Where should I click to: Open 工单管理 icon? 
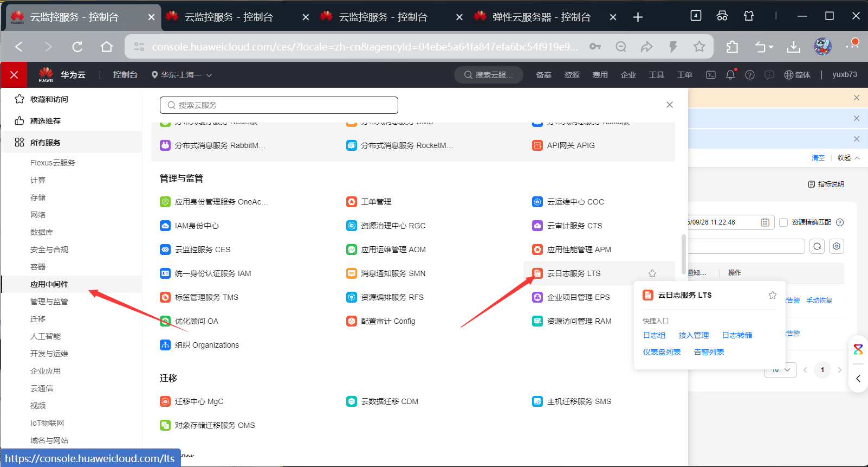[352, 202]
